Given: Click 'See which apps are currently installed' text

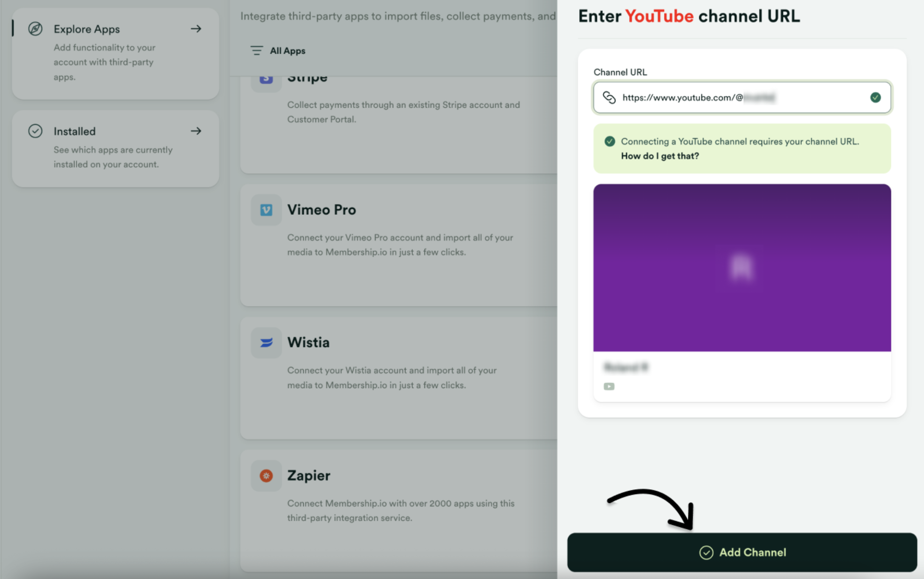Looking at the screenshot, I should pos(113,157).
